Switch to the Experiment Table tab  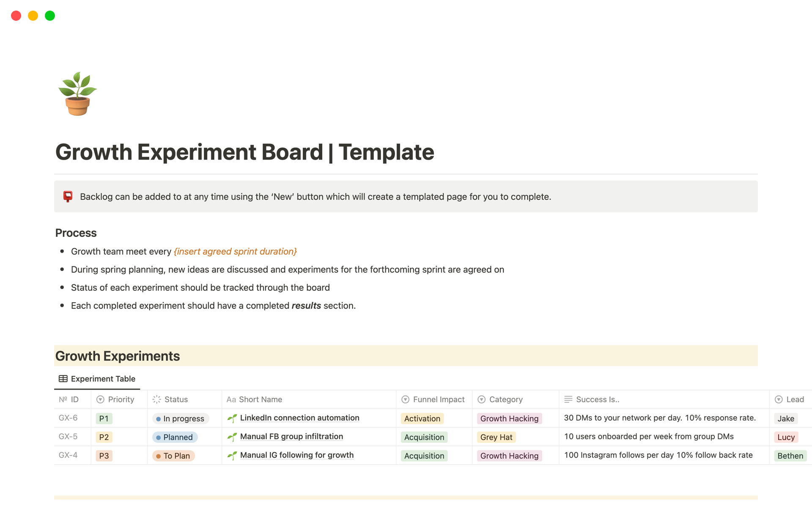point(97,379)
